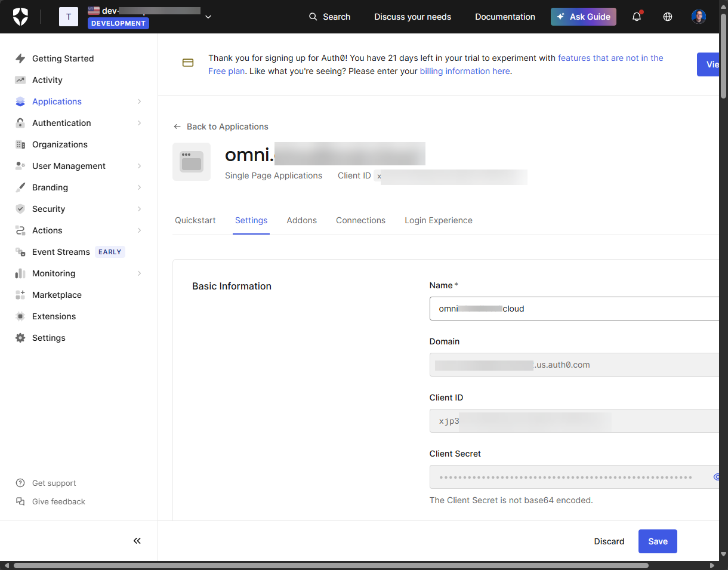Click the Ask Guide button
Screen dimensions: 728x570
coord(583,17)
